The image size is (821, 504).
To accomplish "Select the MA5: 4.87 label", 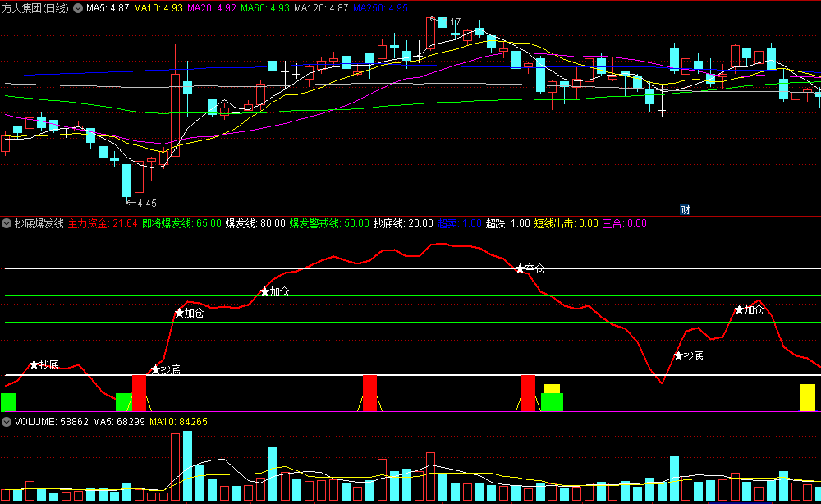I will [x=108, y=8].
